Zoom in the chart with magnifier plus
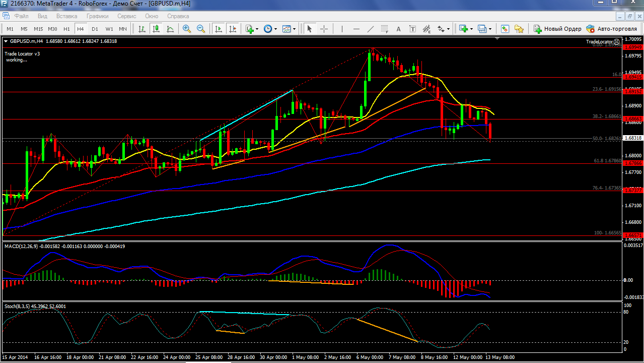Image resolution: width=644 pixels, height=363 pixels. pyautogui.click(x=187, y=29)
